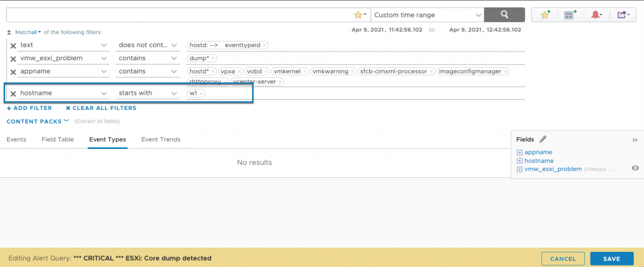The image size is (644, 267).
Task: Delete the hostd* appname value chip
Action: (x=213, y=72)
